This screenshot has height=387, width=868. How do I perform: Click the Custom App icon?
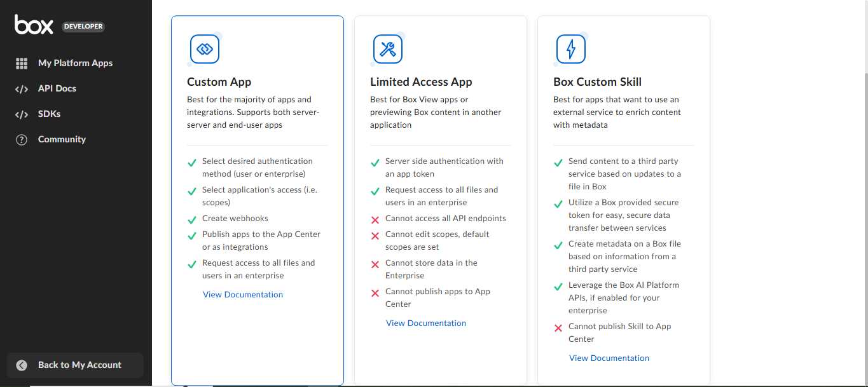click(x=205, y=49)
